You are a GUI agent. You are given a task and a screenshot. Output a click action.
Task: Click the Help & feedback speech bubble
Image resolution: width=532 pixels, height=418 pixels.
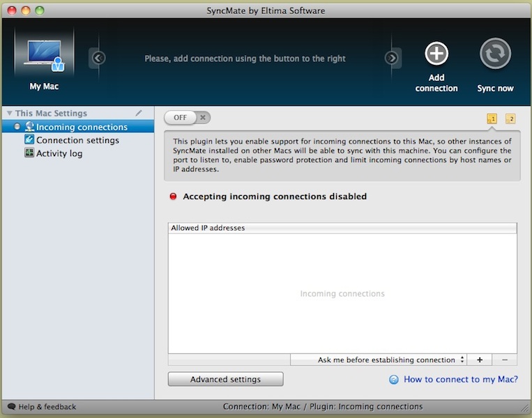[x=11, y=407]
